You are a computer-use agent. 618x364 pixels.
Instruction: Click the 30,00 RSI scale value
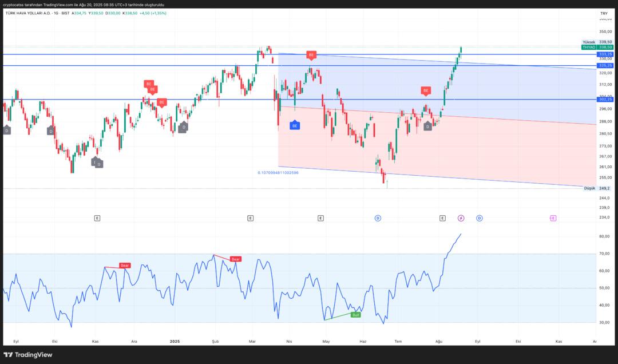click(x=604, y=323)
